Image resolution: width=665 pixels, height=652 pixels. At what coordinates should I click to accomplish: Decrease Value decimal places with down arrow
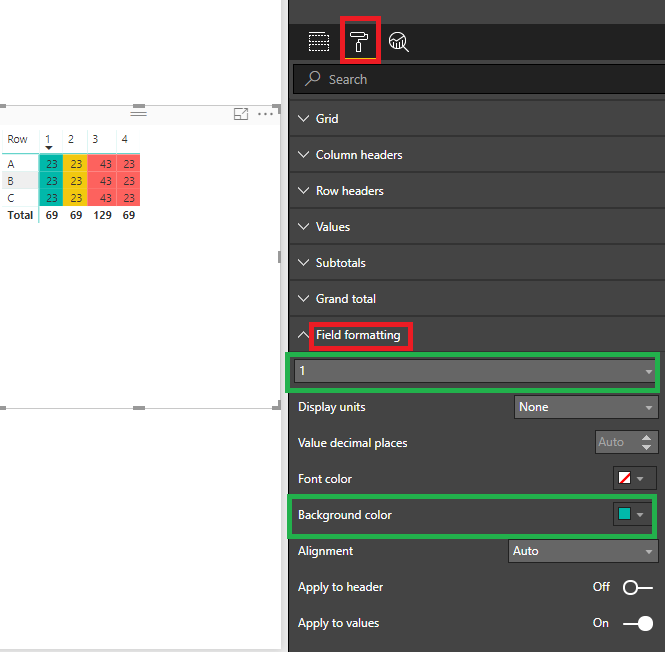coord(646,447)
